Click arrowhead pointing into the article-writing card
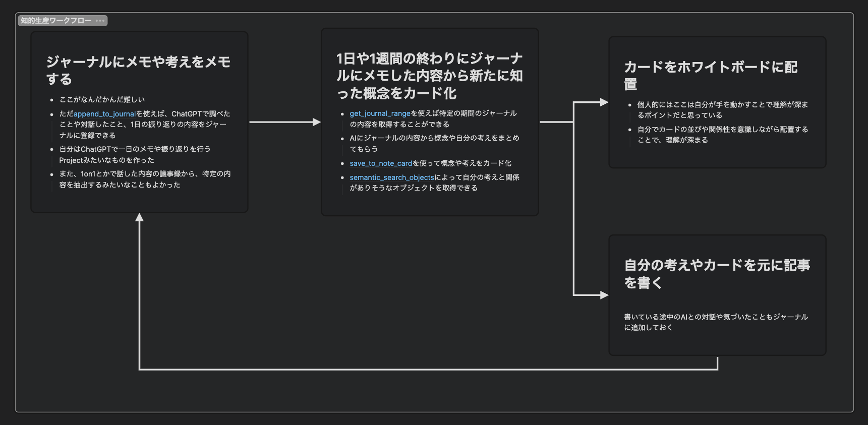The height and width of the screenshot is (425, 868). coord(604,295)
